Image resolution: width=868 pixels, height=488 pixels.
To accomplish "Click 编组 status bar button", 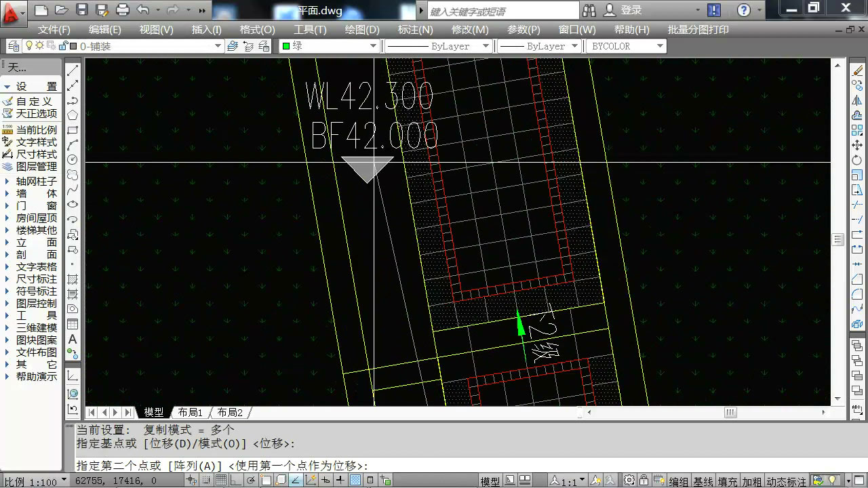I will 679,482.
